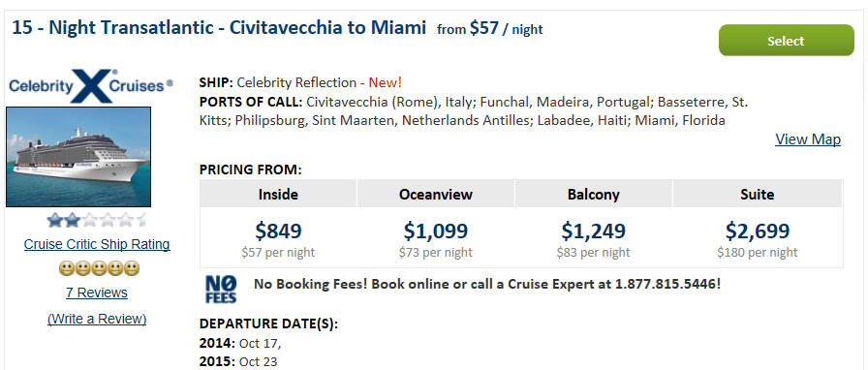868x370 pixels.
Task: Click the blue star rating icons
Action: 97,221
